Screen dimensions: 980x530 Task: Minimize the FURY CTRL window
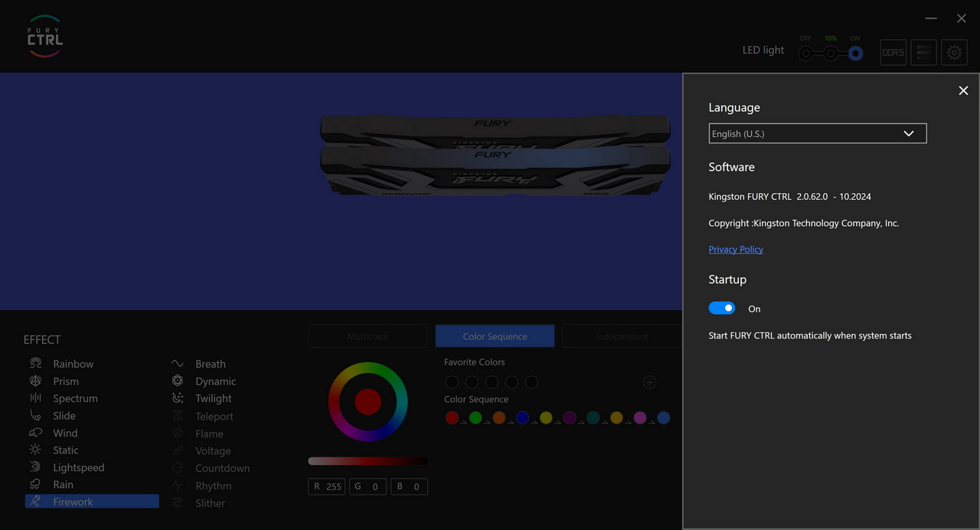click(x=931, y=18)
